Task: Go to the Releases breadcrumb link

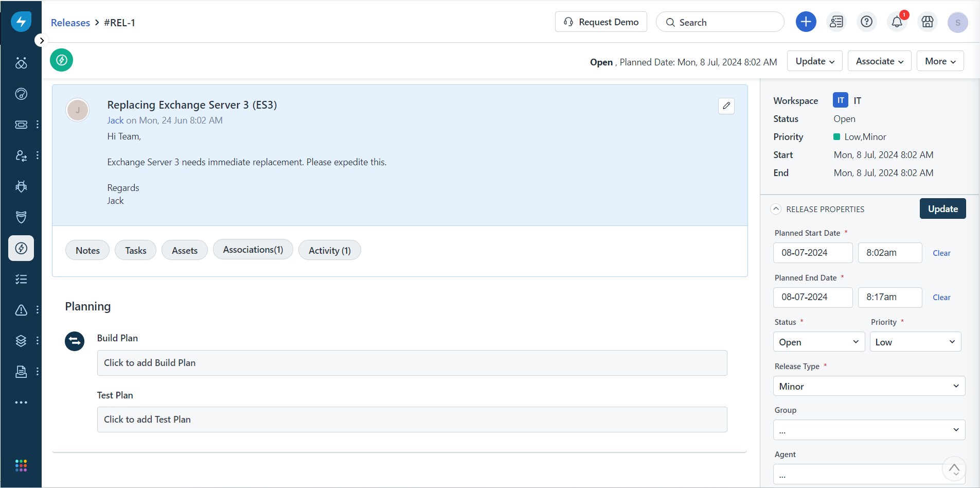Action: 70,23
